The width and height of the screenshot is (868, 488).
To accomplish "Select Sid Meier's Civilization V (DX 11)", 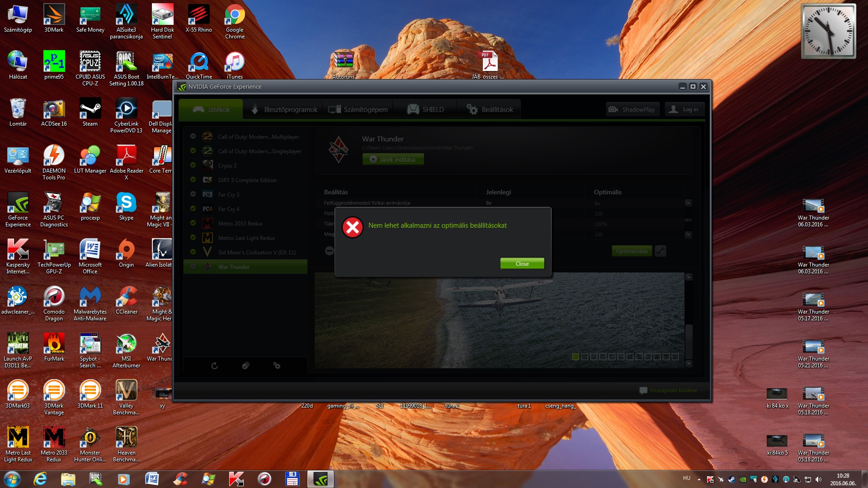I will click(245, 252).
